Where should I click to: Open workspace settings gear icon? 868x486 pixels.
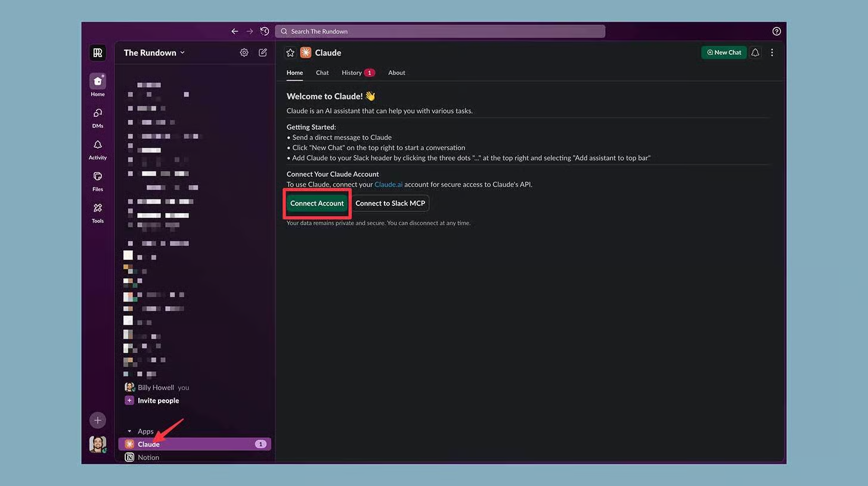click(x=244, y=52)
